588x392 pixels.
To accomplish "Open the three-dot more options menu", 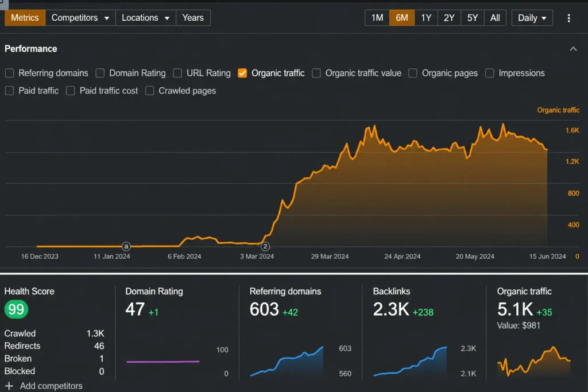I will 568,18.
